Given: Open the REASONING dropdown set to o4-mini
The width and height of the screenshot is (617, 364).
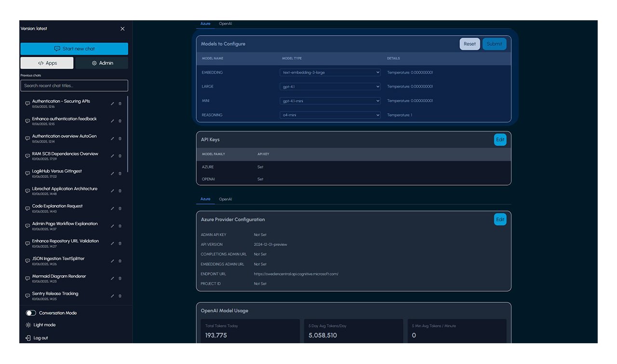Looking at the screenshot, I should click(x=330, y=115).
